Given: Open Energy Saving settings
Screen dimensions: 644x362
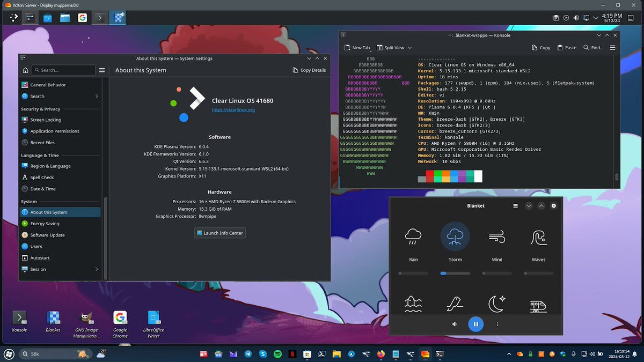Looking at the screenshot, I should (60, 224).
